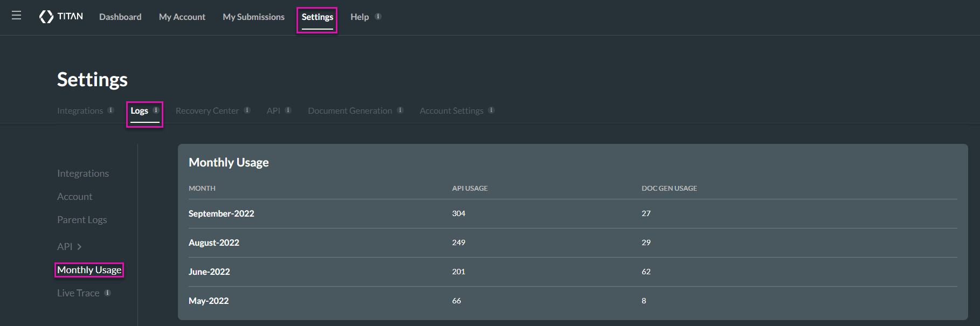980x326 pixels.
Task: Open the hamburger menu icon
Action: tap(17, 16)
